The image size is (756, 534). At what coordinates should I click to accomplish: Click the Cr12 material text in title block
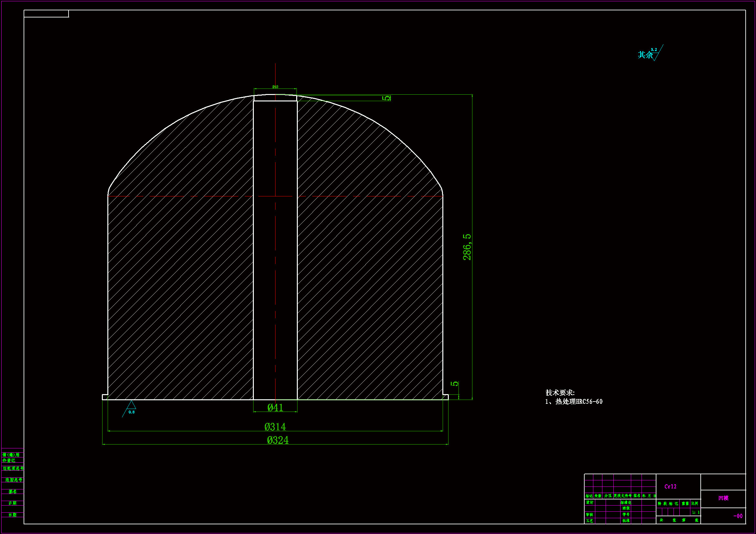click(670, 487)
